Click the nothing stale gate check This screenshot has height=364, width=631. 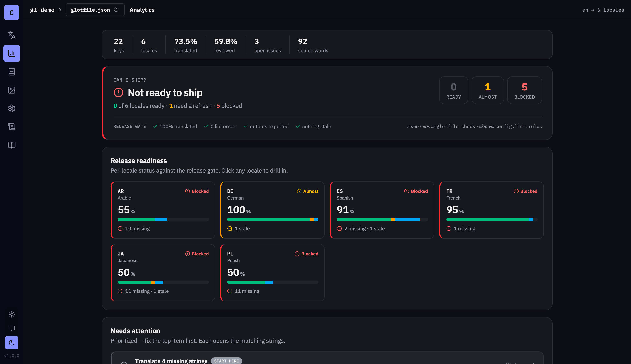pyautogui.click(x=313, y=127)
